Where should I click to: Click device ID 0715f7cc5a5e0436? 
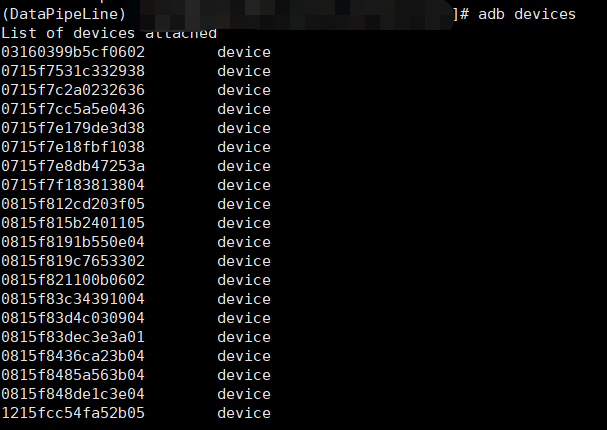(x=73, y=109)
